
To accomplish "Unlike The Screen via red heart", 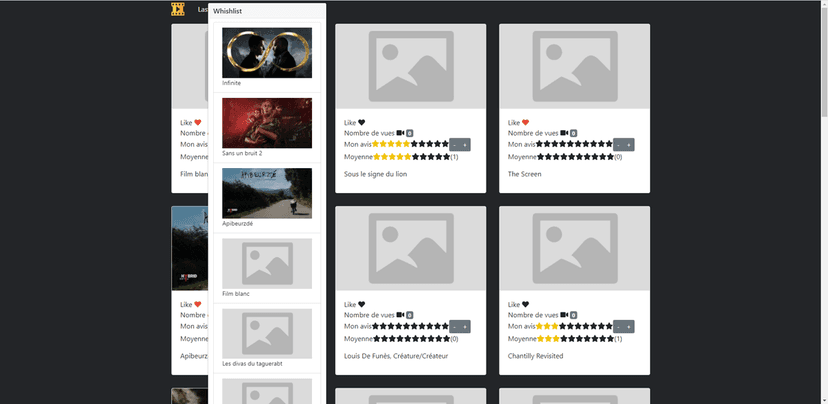I will pyautogui.click(x=525, y=123).
